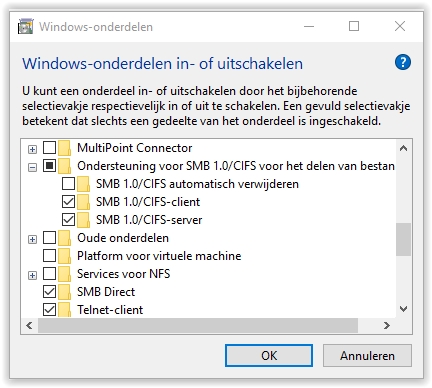Click folder icon beside Platform voor virtuele machine
The height and width of the screenshot is (388, 432).
tap(65, 256)
